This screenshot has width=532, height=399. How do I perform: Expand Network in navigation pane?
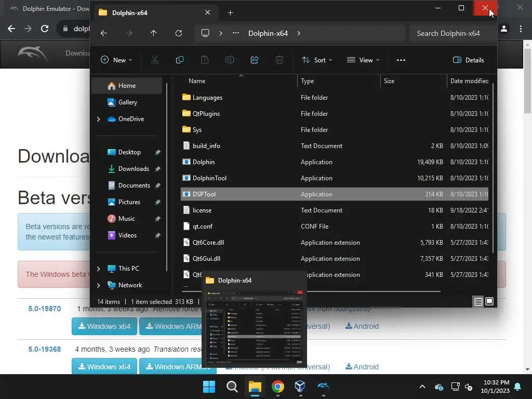pos(98,285)
